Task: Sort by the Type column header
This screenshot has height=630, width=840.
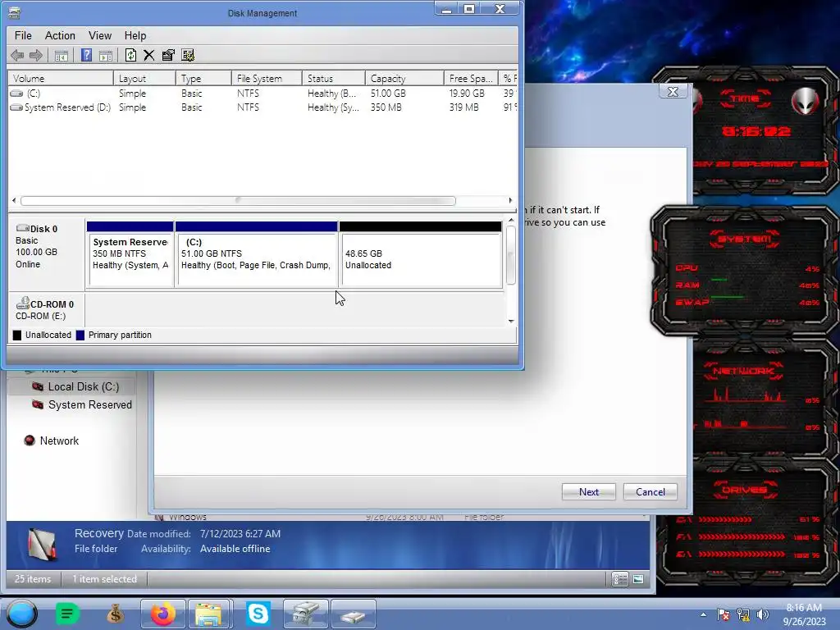Action: [x=203, y=78]
